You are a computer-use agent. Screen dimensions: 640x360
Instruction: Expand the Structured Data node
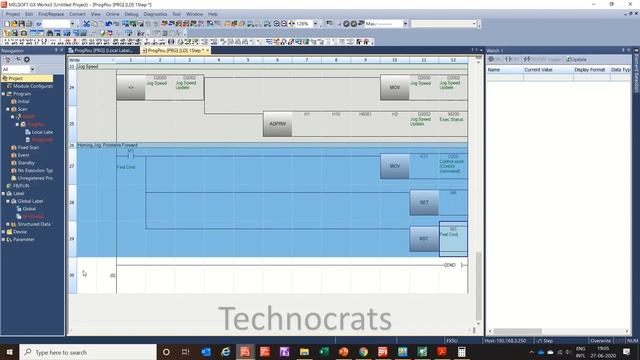tap(8, 224)
